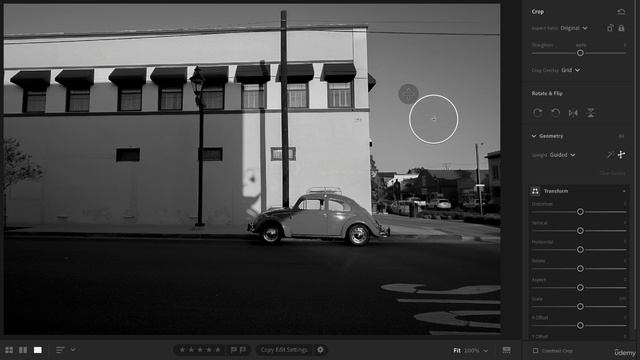Set rating to three stars
The width and height of the screenshot is (640, 360).
[200, 350]
